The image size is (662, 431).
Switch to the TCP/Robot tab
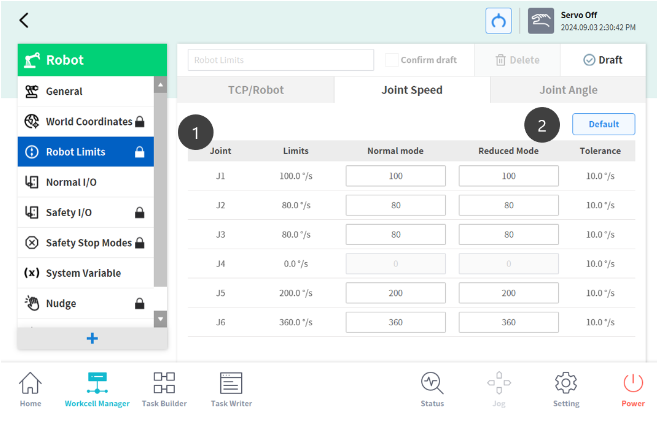255,90
